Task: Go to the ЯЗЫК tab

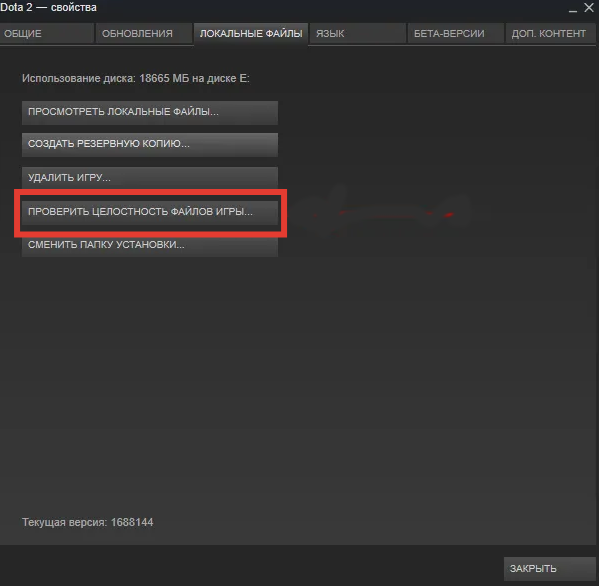Action: pyautogui.click(x=358, y=34)
